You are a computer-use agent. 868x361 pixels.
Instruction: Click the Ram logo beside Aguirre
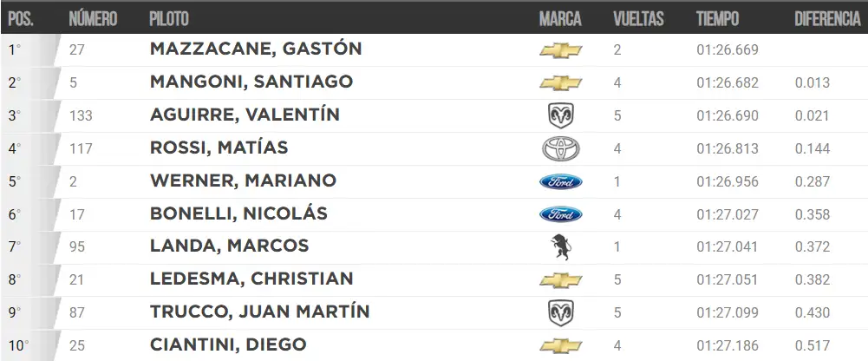[x=561, y=115]
